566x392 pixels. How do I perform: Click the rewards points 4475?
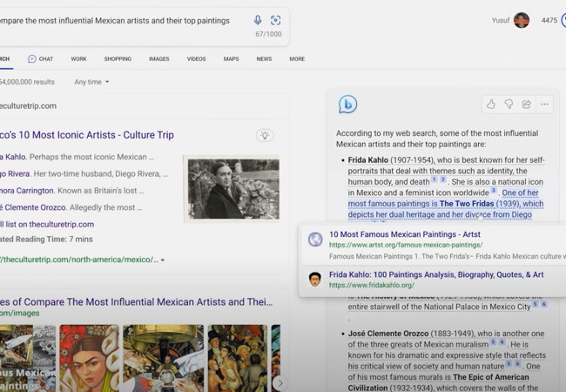click(x=549, y=21)
